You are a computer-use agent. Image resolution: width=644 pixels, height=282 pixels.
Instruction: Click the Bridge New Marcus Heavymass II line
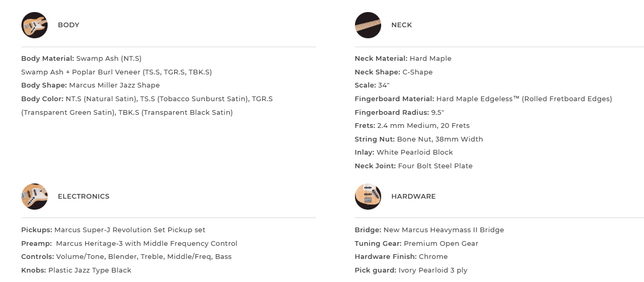[x=429, y=230]
